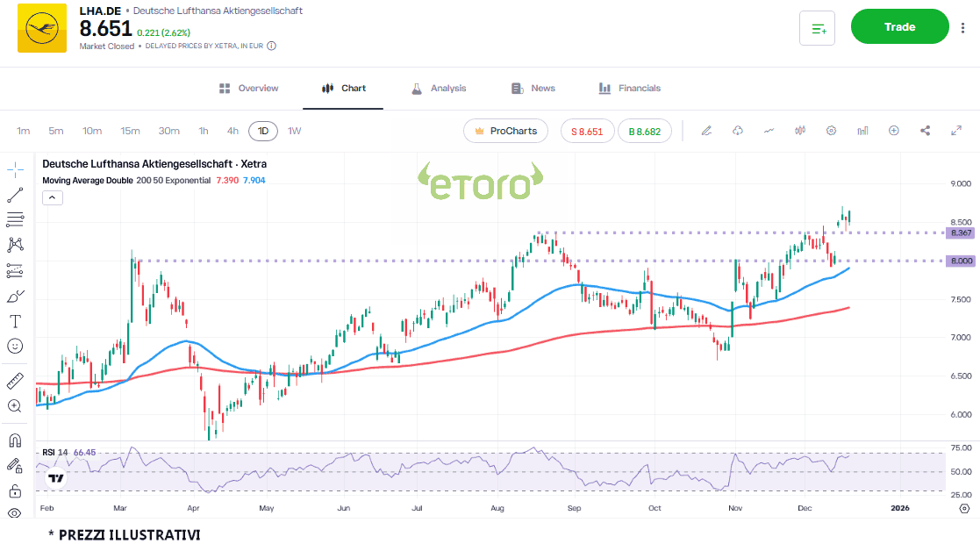Select the trend line drawing tool
Screen dimensions: 980x544
pyautogui.click(x=15, y=195)
